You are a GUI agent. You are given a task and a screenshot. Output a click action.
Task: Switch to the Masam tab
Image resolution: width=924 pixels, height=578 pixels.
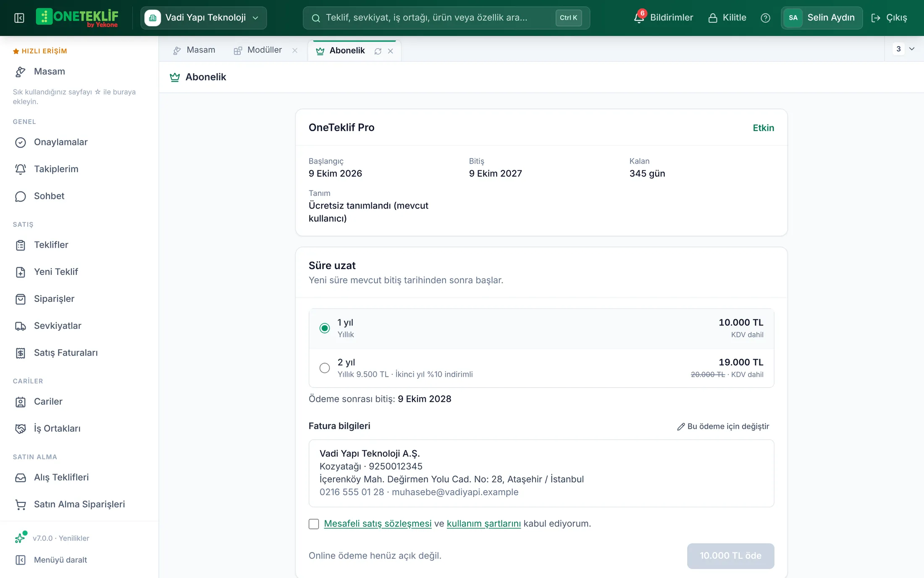[194, 50]
